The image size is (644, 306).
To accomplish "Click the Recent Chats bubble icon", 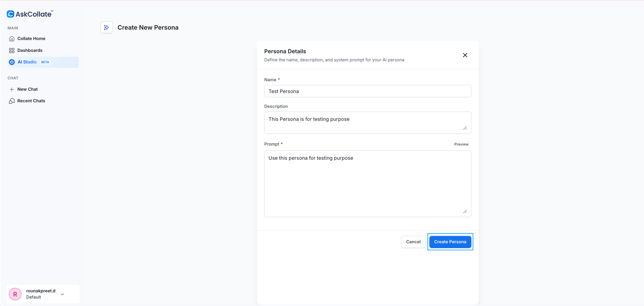I will point(12,101).
